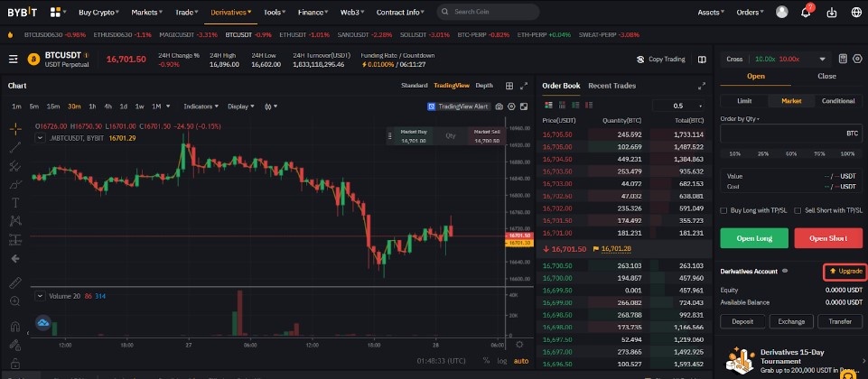Switch to the Recent Trades tab
Screen dimensions: 868x379
point(611,86)
